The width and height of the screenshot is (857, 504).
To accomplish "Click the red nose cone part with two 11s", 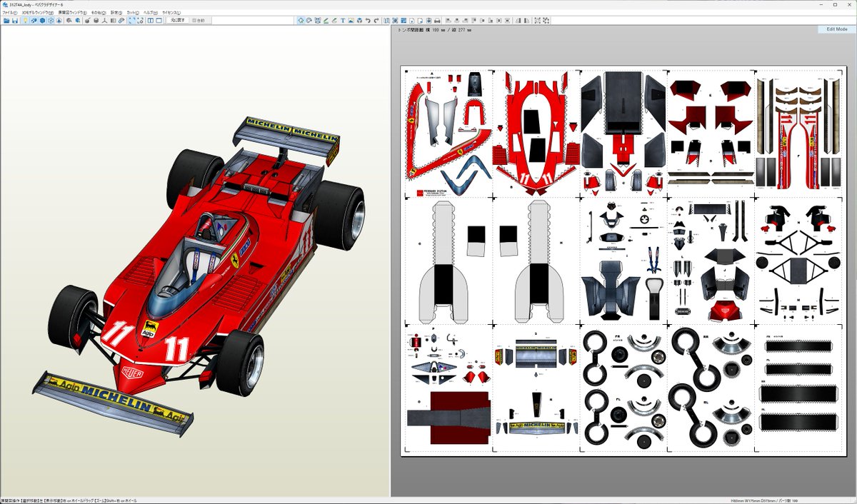I will pyautogui.click(x=536, y=132).
